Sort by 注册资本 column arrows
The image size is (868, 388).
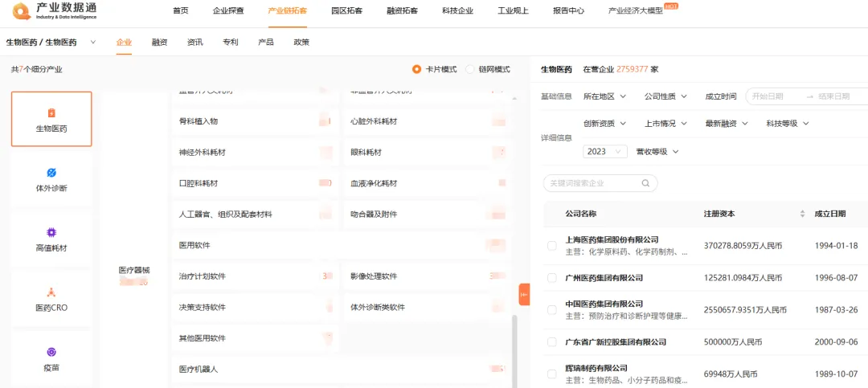click(802, 214)
